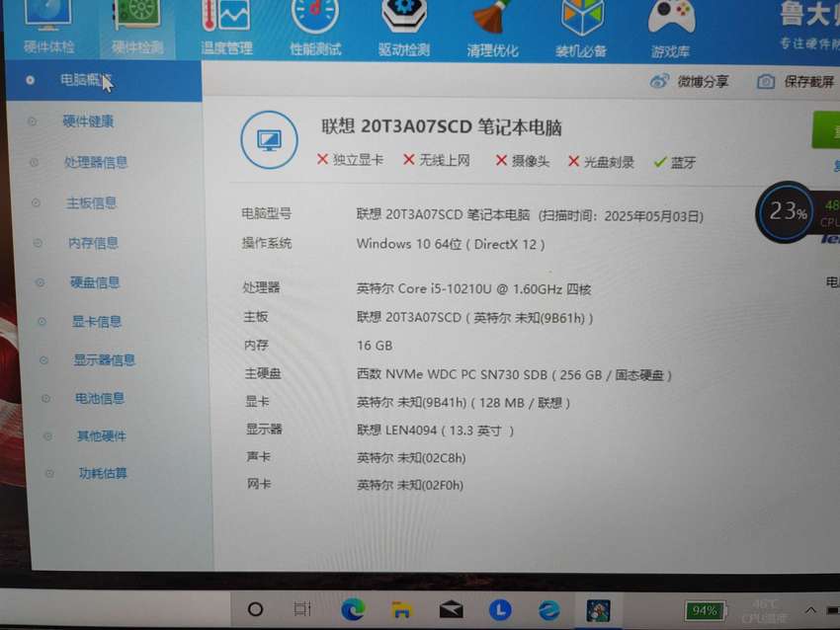840x630 pixels.
Task: Open the blue L clock app on taskbar
Action: (500, 610)
